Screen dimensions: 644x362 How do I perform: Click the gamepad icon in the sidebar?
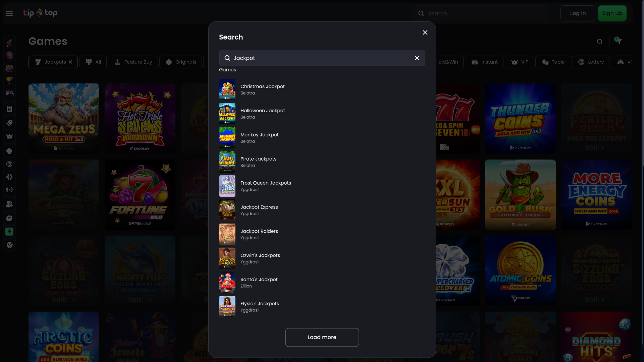point(9,93)
